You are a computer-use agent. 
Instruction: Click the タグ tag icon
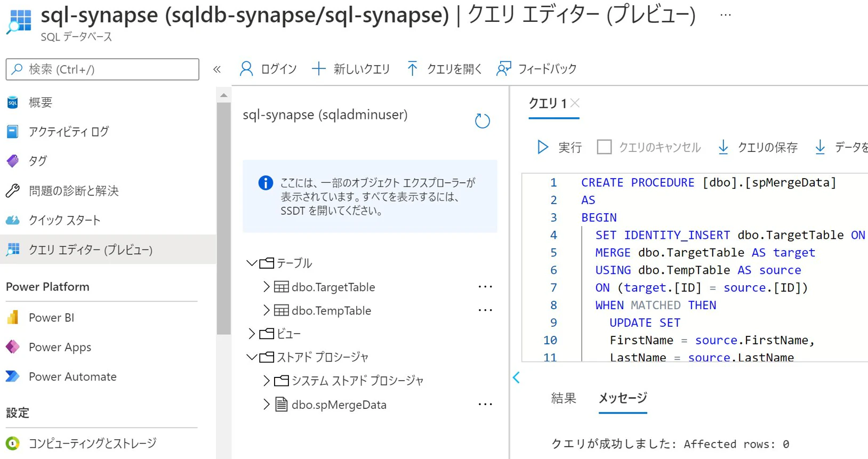click(13, 160)
